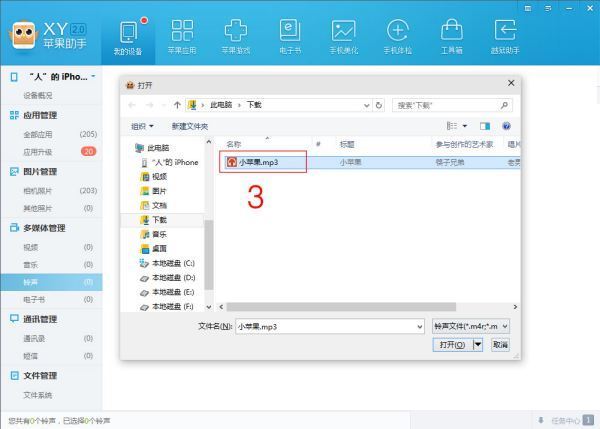Open the 手机美化 beautify section
The width and height of the screenshot is (600, 429).
pos(344,38)
